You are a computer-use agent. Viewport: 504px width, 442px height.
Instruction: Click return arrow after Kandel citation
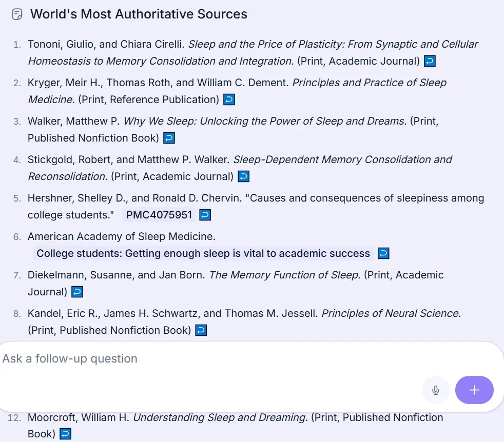[201, 331]
